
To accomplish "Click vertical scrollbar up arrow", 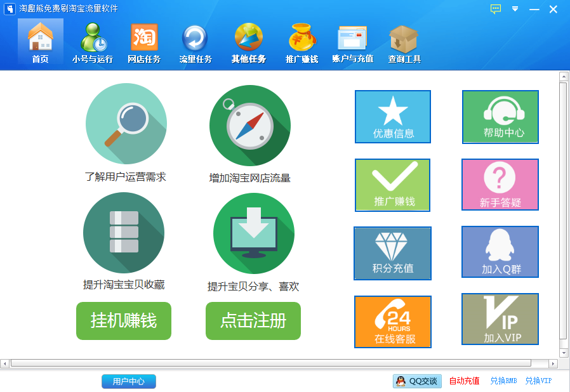I will [x=564, y=76].
